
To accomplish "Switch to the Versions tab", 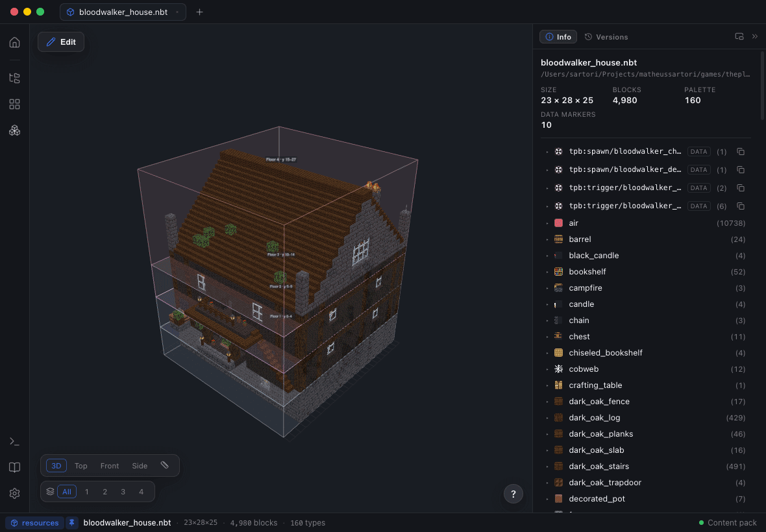I will click(x=606, y=36).
